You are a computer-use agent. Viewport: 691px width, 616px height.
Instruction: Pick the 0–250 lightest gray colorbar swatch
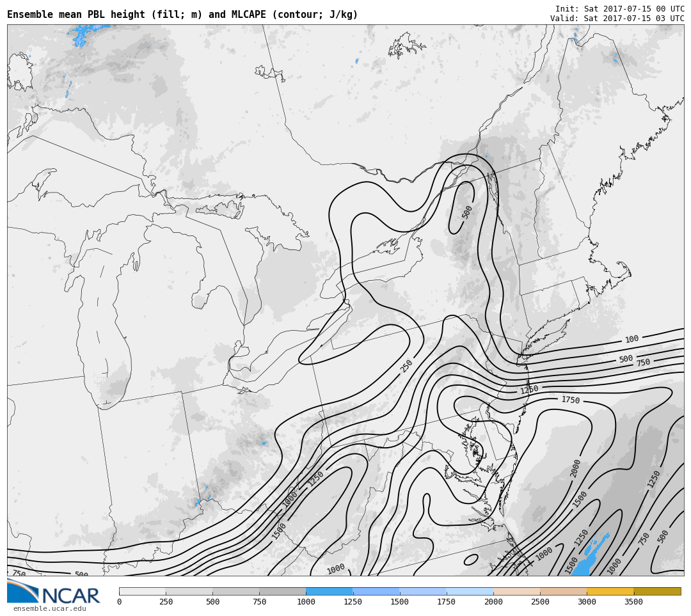click(x=142, y=591)
